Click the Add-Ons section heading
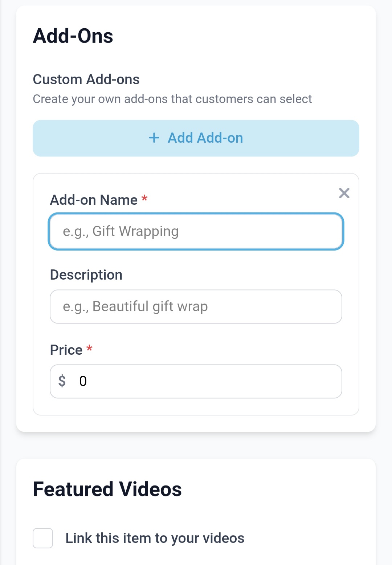Screen dimensions: 392x565 pos(73,36)
